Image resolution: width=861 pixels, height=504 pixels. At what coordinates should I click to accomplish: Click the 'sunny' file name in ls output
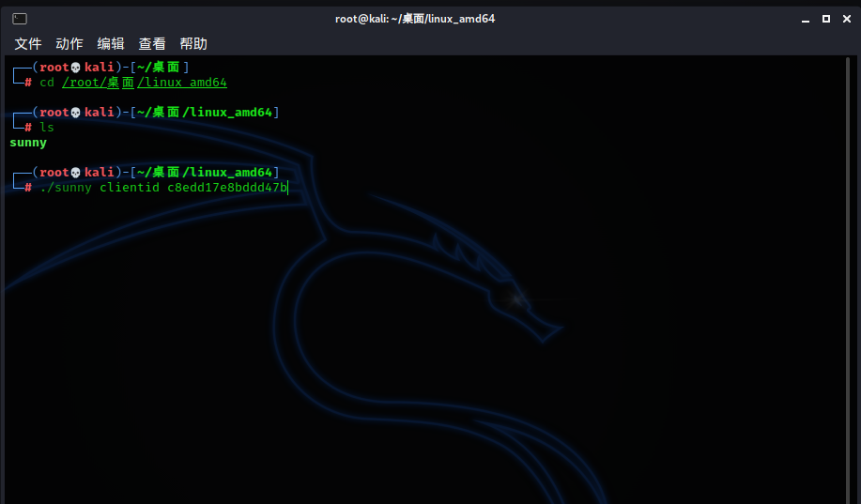28,143
